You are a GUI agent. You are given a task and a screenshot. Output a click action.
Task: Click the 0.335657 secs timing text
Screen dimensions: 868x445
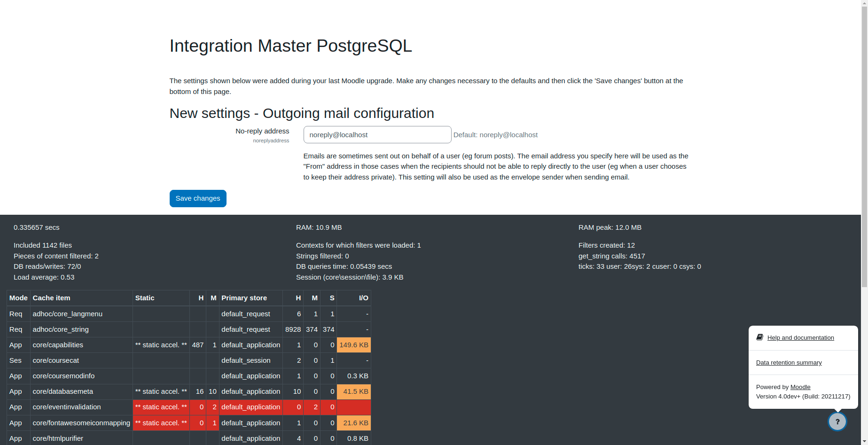pyautogui.click(x=37, y=227)
